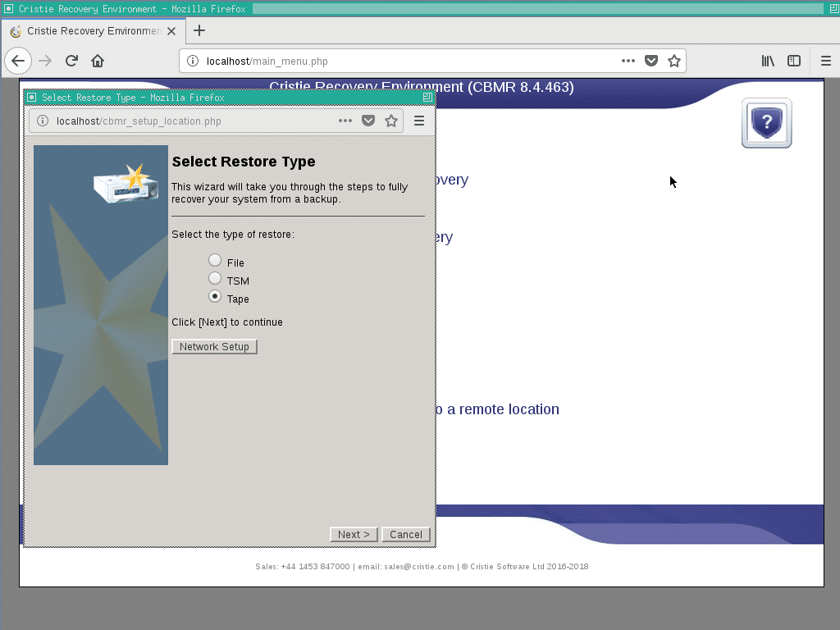Click the blue shield help icon
The height and width of the screenshot is (630, 840).
(x=767, y=123)
